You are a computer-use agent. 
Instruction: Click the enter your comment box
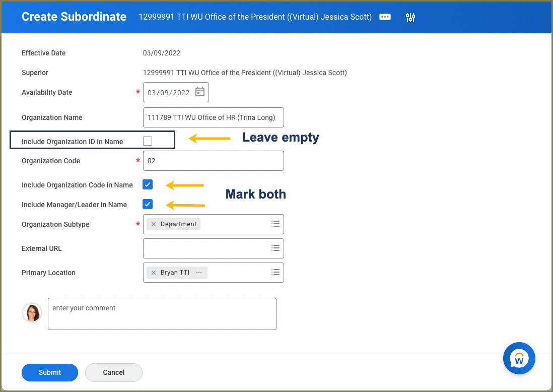tap(162, 314)
